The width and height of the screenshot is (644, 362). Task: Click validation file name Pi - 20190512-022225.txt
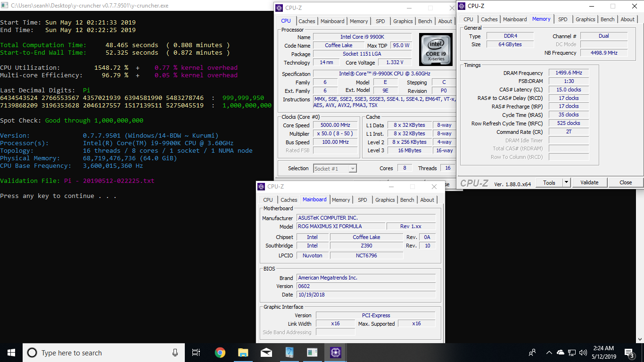109,181
